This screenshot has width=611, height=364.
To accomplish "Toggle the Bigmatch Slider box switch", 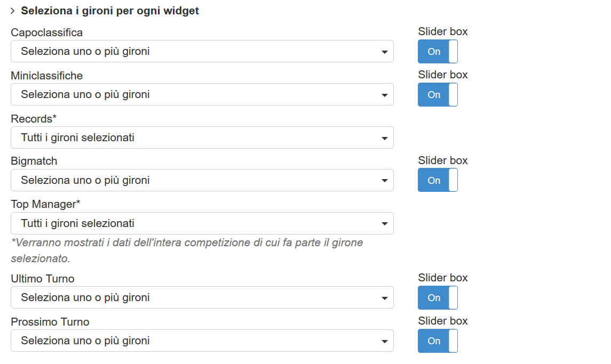I will 438,181.
